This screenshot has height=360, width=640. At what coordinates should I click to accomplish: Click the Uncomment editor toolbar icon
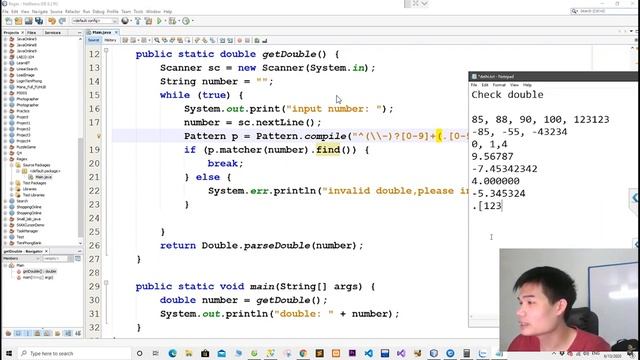264,40
